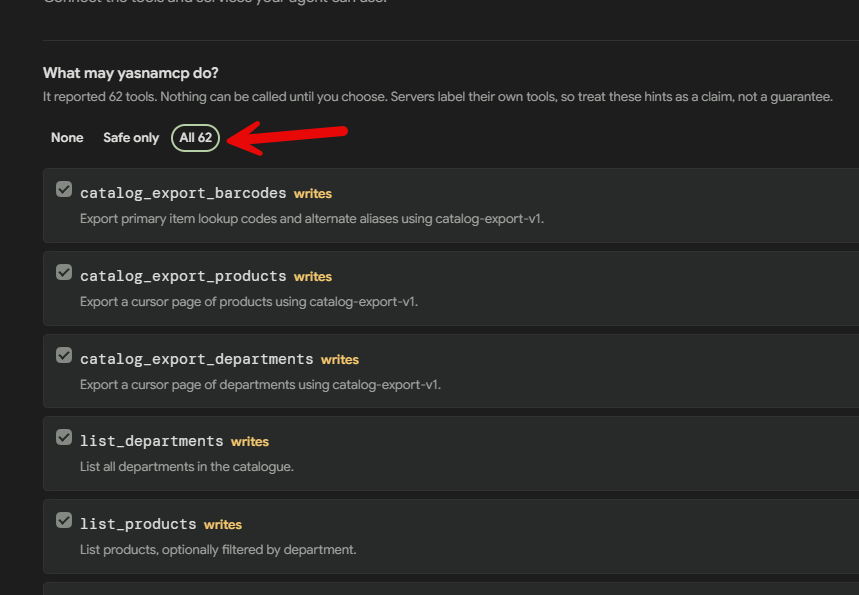Click the list_products tool name
The height and width of the screenshot is (595, 859).
(138, 524)
